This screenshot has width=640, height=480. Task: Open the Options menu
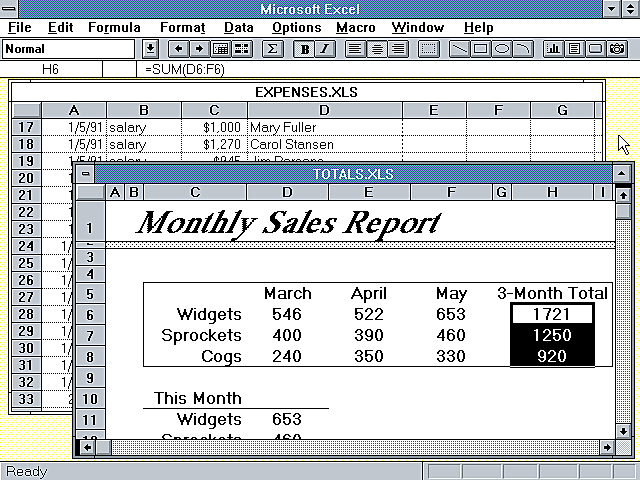click(297, 27)
